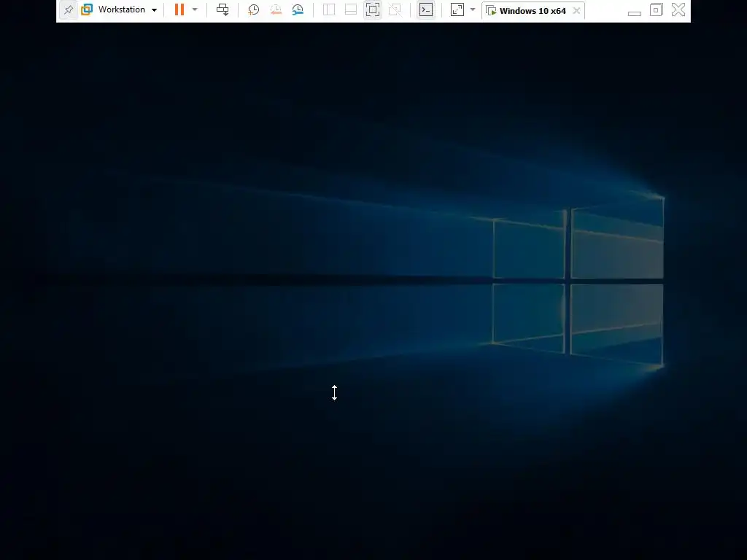Click the VMware Workstation logo icon
Viewport: 747px width, 560px height.
(87, 9)
